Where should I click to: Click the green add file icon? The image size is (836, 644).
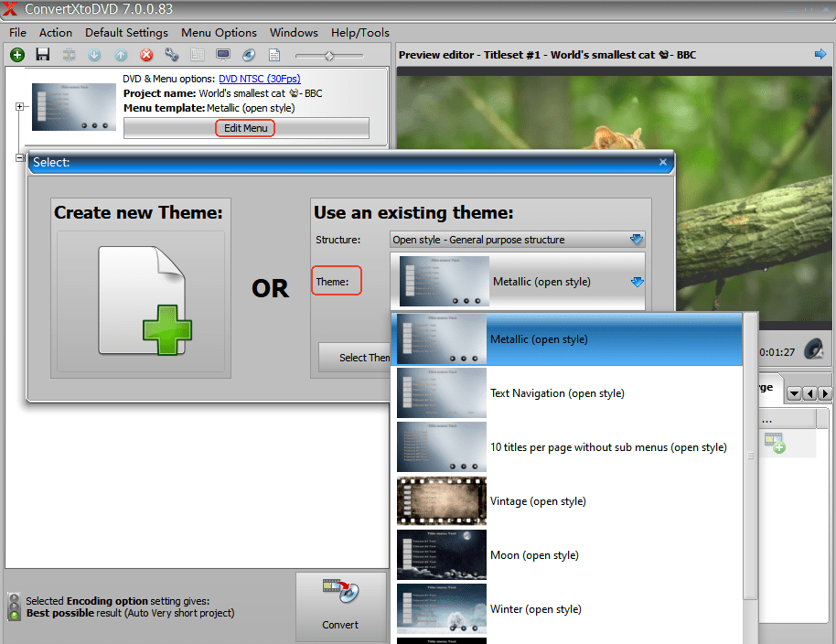coord(17,56)
